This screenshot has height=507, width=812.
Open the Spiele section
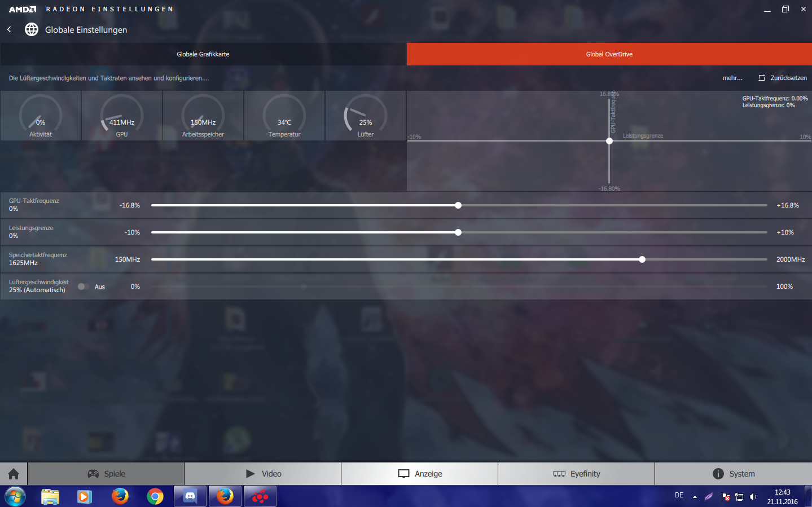pos(106,474)
